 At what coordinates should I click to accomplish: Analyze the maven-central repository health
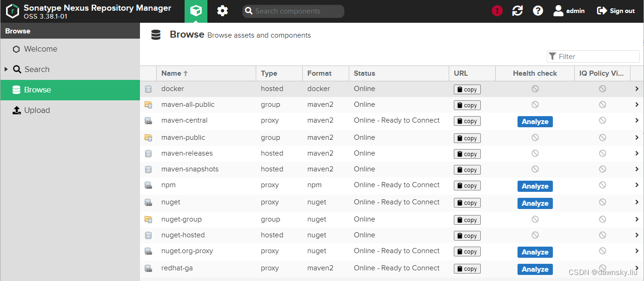535,122
